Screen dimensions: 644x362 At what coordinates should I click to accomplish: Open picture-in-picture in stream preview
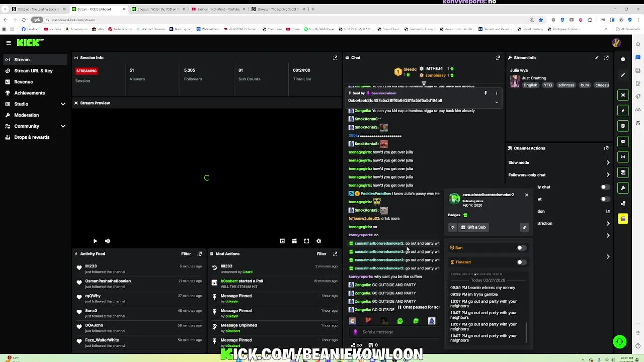(282, 241)
